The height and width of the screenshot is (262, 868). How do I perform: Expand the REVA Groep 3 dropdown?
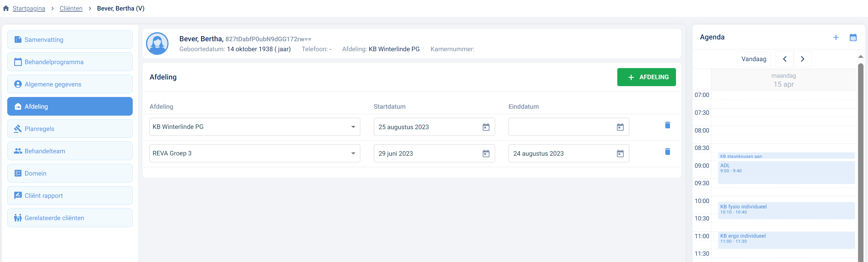pyautogui.click(x=255, y=153)
